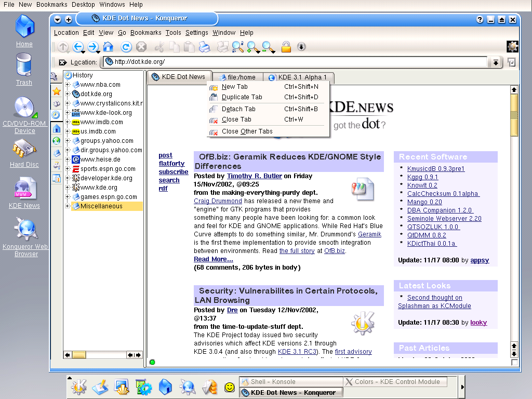Viewport: 532px width, 399px height.
Task: Toggle the History clock button in sidebar
Action: click(x=56, y=115)
